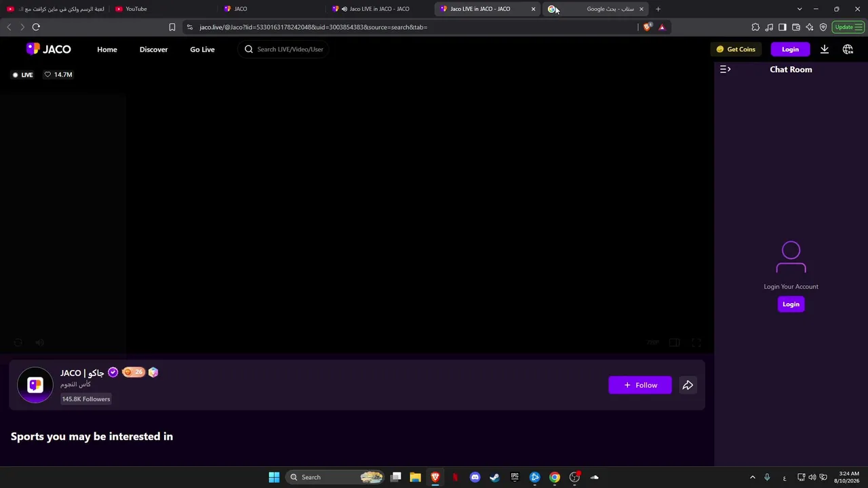Refresh the live stream player

pos(18,343)
